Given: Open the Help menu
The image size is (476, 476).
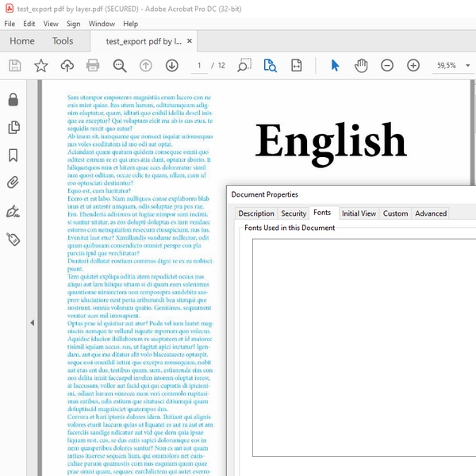Looking at the screenshot, I should point(131,24).
